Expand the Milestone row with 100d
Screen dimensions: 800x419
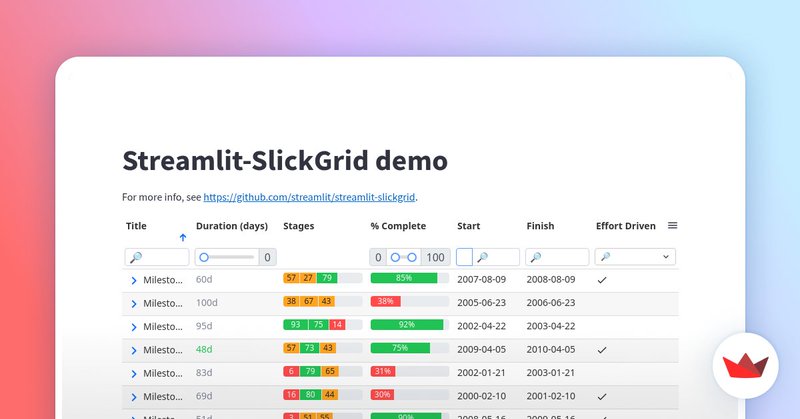click(134, 304)
